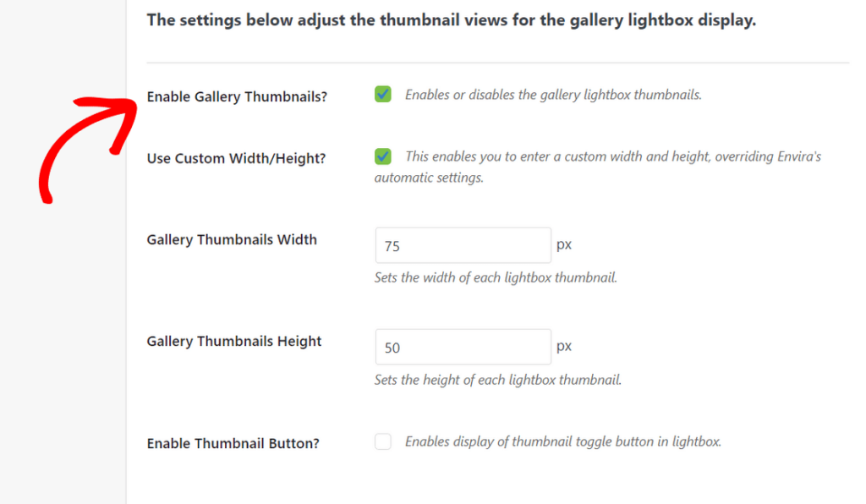The width and height of the screenshot is (866, 504).
Task: Click the lightbox thumbnail width description text
Action: pyautogui.click(x=498, y=277)
